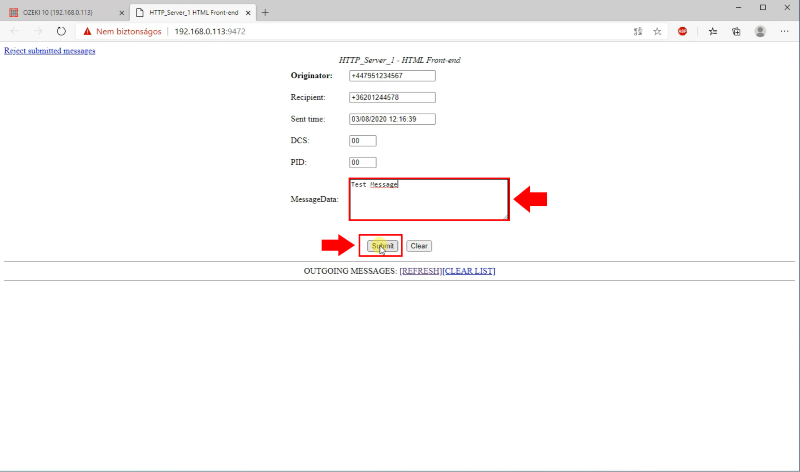Viewport: 800px width, 472px height.
Task: Click the REFRESH outgoing messages link
Action: tap(420, 271)
